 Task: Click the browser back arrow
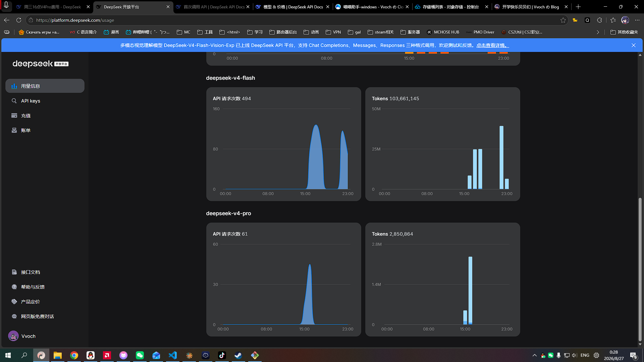[7, 20]
